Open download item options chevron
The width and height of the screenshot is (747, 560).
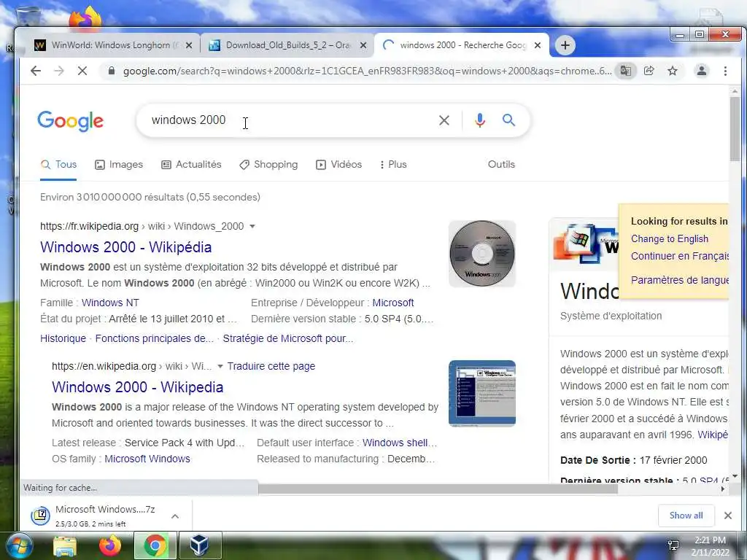(x=175, y=516)
